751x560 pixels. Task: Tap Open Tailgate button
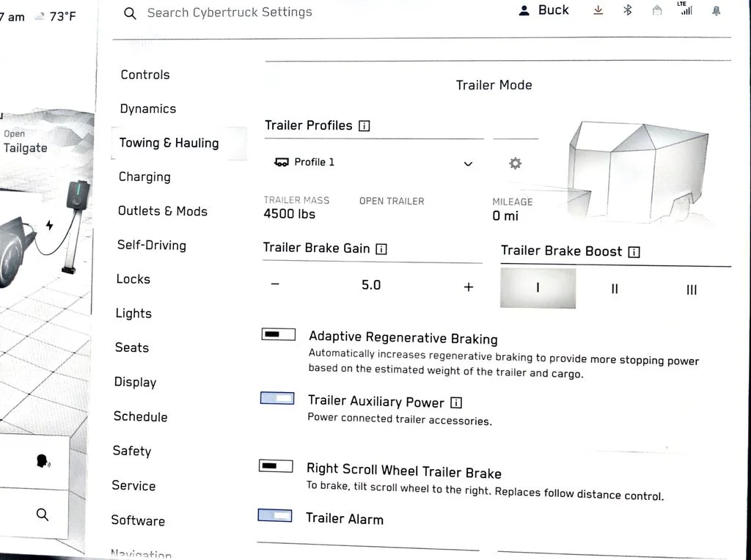click(26, 141)
